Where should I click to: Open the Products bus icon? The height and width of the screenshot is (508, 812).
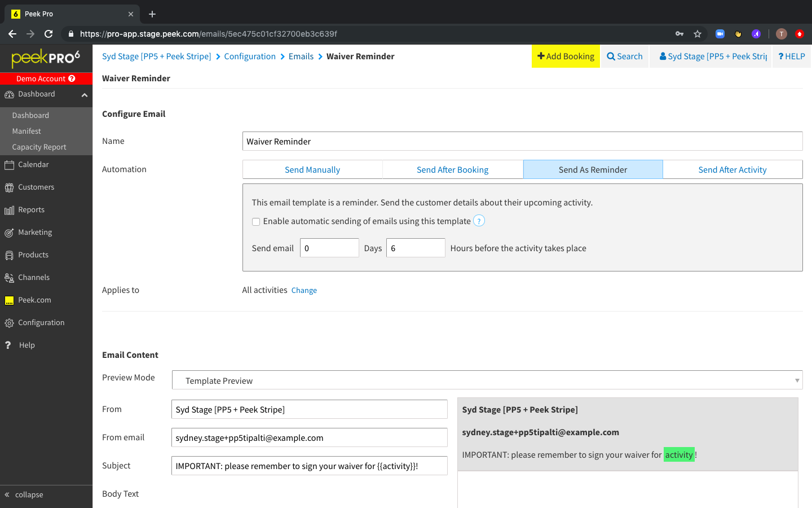(9, 255)
